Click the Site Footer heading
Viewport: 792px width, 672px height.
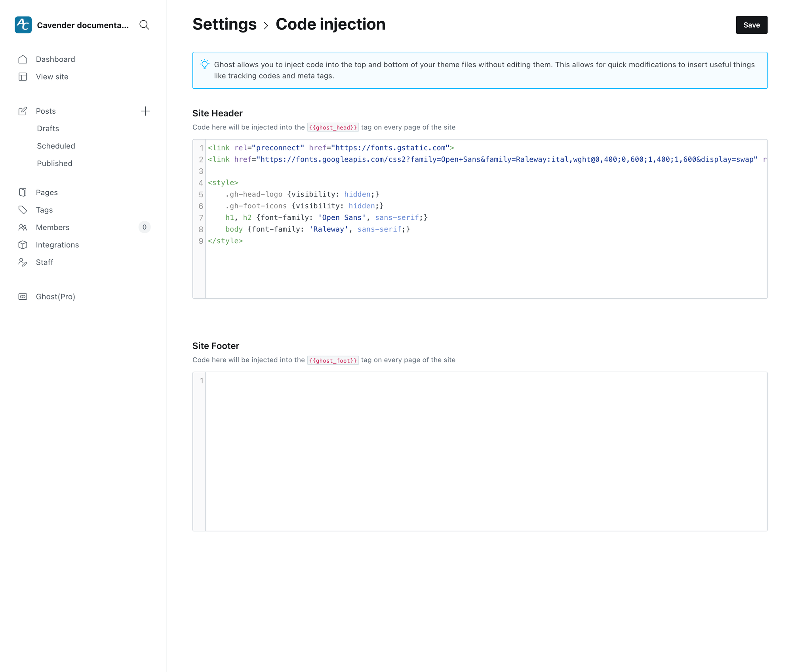[216, 346]
